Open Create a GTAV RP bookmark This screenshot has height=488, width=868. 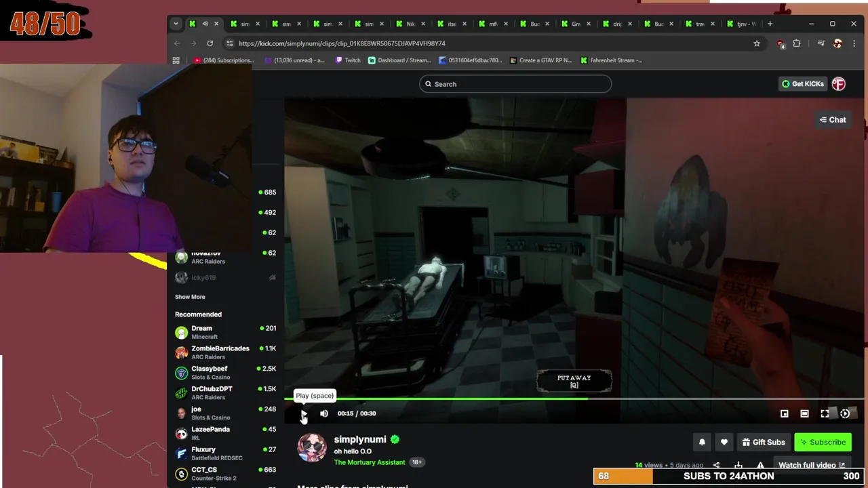pyautogui.click(x=540, y=60)
